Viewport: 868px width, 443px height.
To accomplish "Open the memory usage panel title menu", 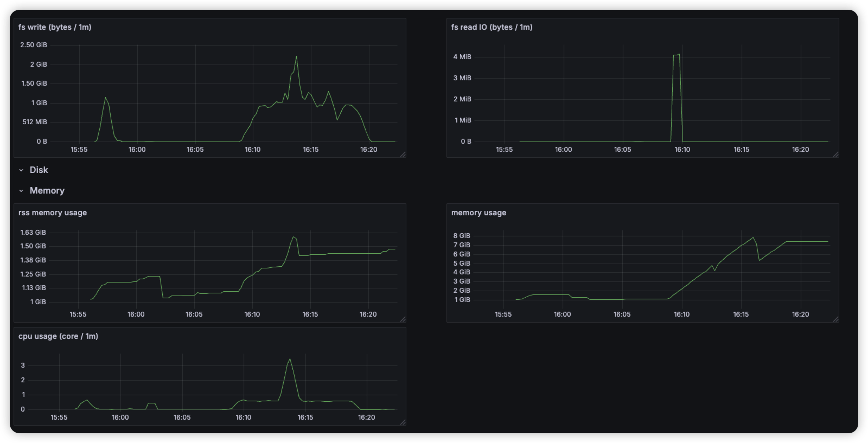I will 478,213.
